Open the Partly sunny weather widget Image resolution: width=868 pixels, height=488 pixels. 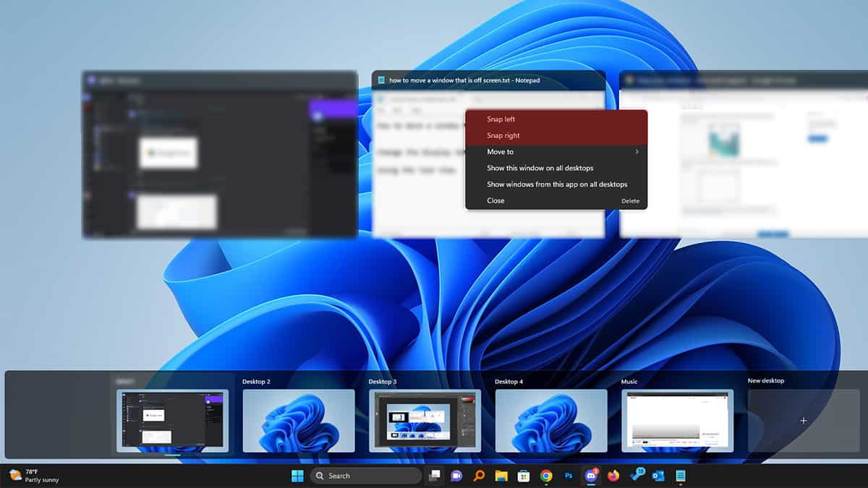click(33, 476)
